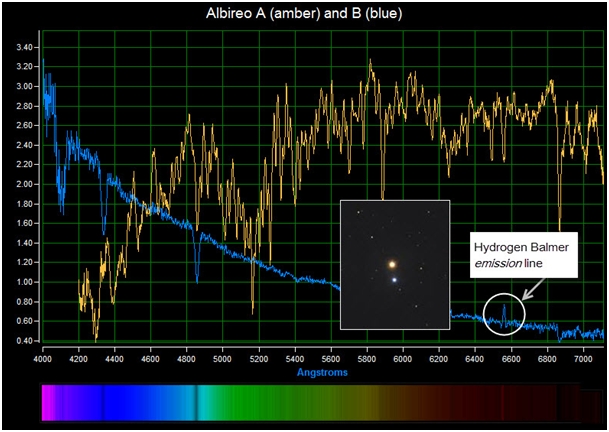Click the bright cyan band in spectrum bar
The width and height of the screenshot is (609, 432).
click(x=200, y=401)
